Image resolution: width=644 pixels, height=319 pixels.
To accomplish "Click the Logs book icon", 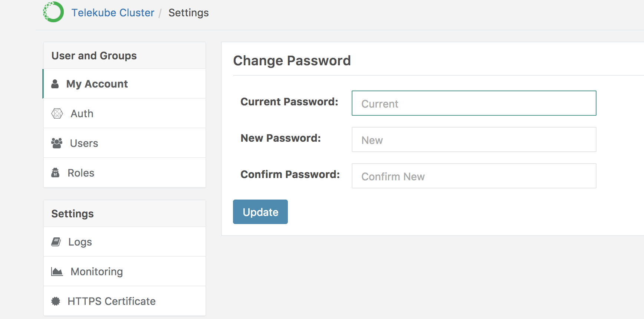I will [56, 242].
